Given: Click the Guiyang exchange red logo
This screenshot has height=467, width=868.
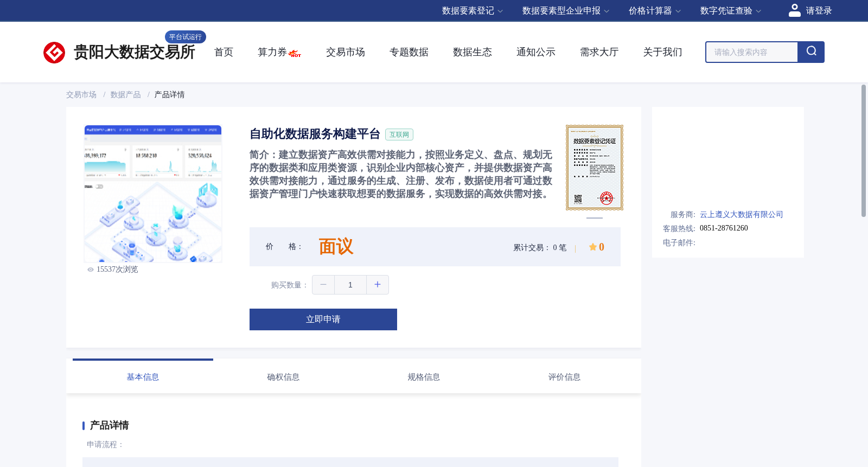Looking at the screenshot, I should point(54,53).
